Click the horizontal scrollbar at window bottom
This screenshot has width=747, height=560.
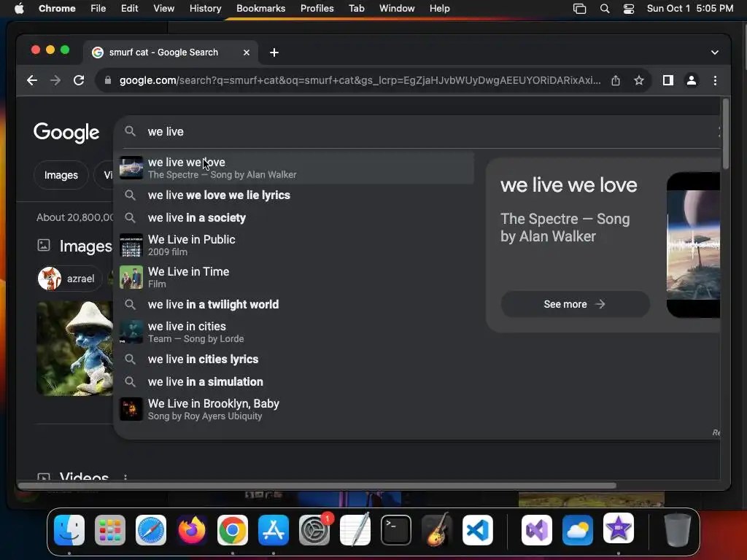tap(317, 486)
